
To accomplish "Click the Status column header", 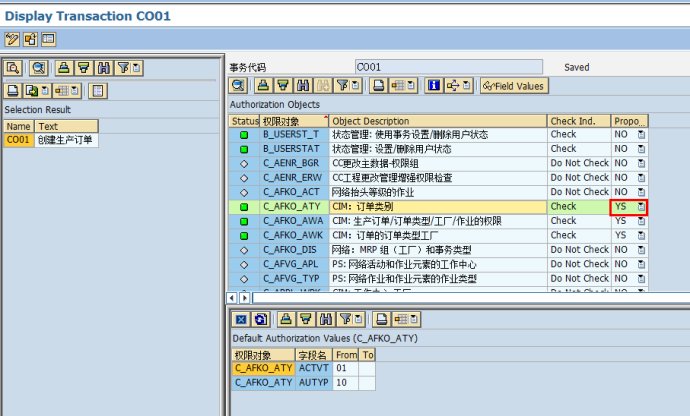I will 245,121.
